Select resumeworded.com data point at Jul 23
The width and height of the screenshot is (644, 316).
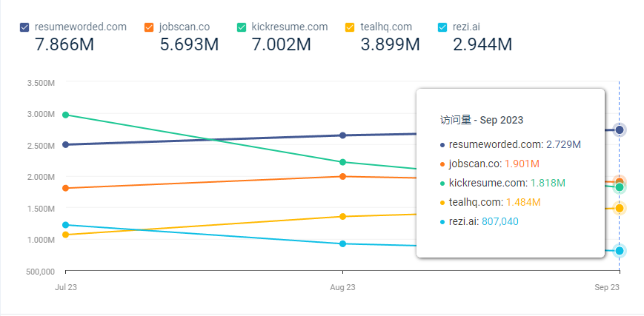(x=66, y=144)
